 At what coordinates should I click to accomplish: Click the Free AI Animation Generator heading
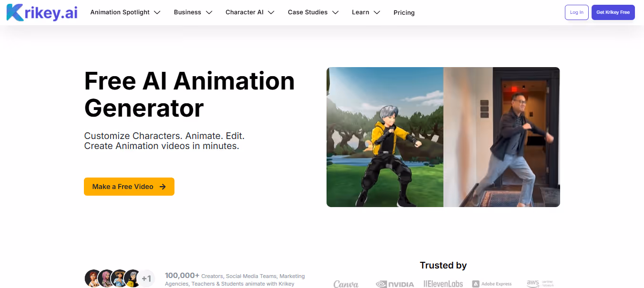pyautogui.click(x=189, y=94)
